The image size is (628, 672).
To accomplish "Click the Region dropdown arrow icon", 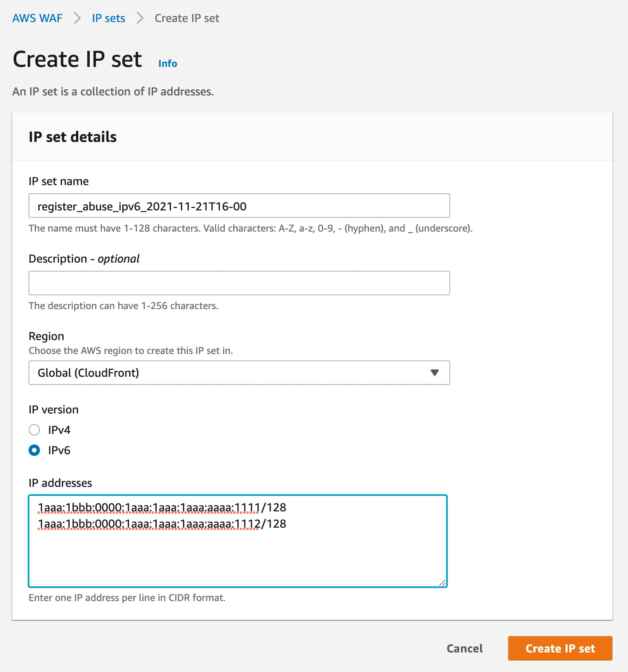I will (435, 373).
